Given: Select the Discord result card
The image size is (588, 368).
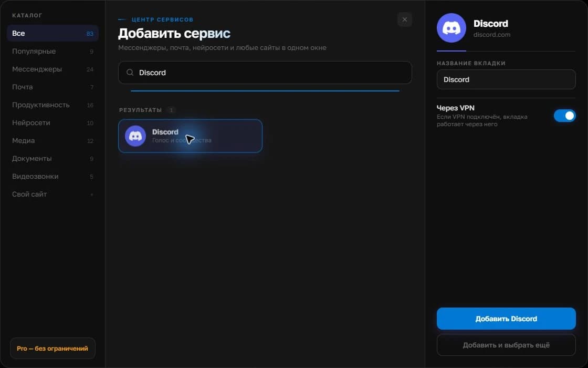Looking at the screenshot, I should (x=190, y=136).
